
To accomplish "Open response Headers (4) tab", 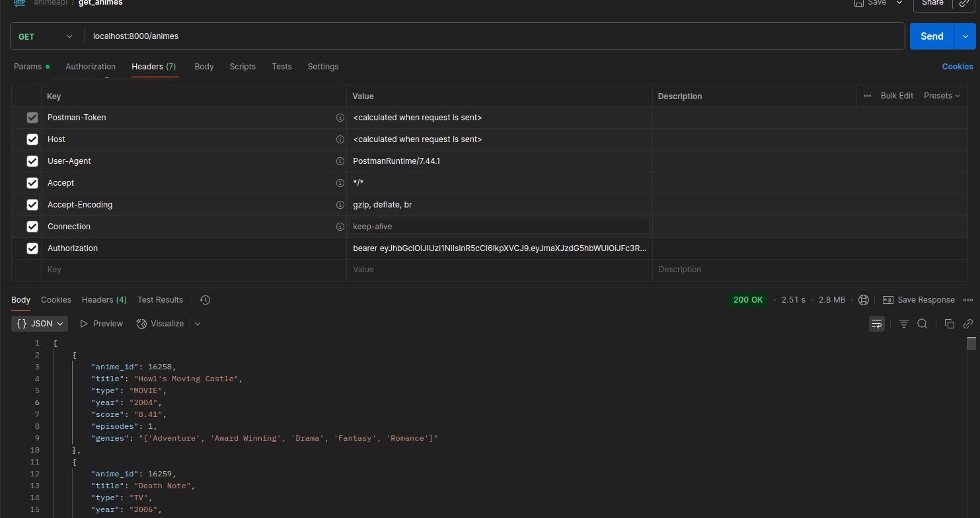I will coord(104,300).
